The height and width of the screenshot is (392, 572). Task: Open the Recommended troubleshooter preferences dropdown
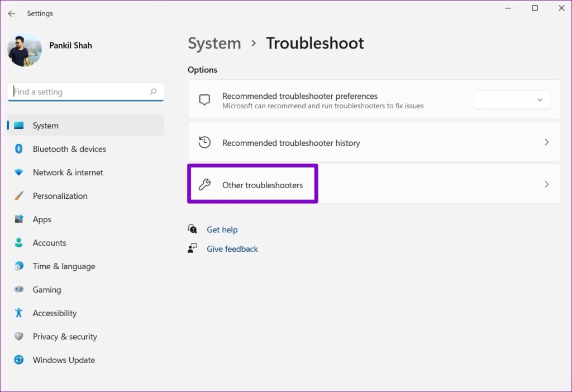coord(512,100)
